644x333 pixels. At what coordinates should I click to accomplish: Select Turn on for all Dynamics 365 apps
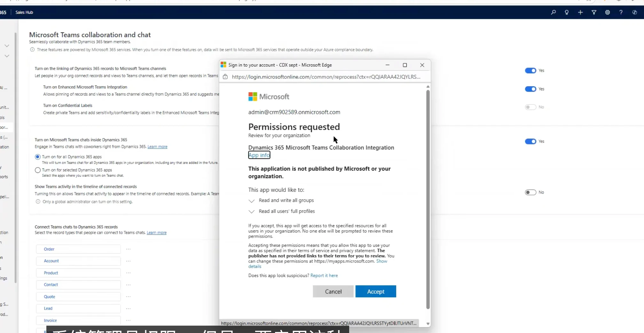pos(38,157)
